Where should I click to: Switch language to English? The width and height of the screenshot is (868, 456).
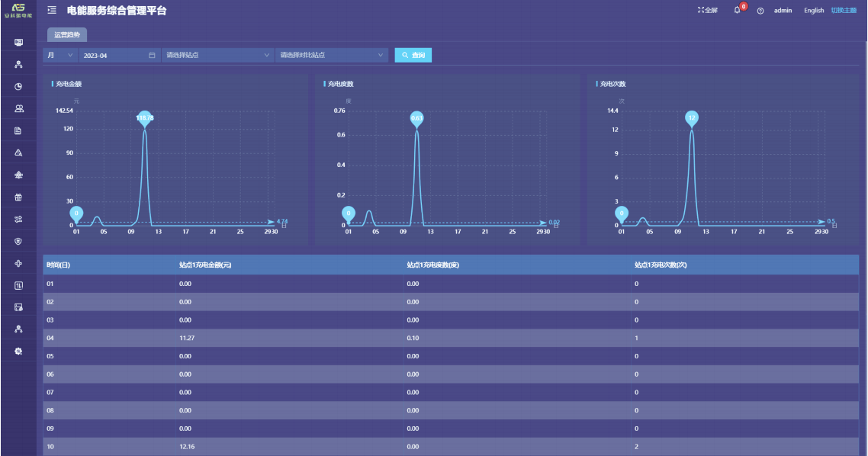coord(814,11)
